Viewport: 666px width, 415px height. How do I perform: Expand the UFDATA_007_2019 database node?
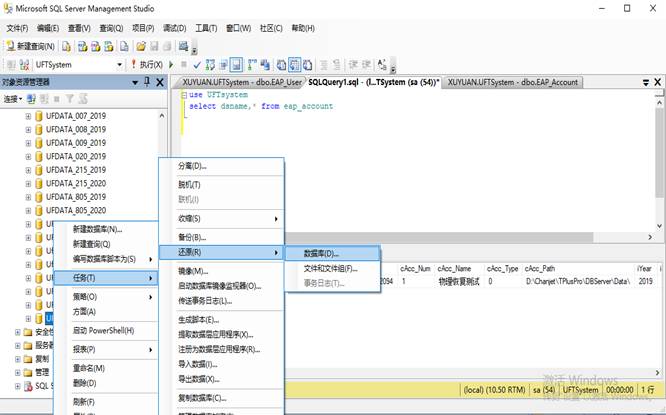tap(29, 116)
